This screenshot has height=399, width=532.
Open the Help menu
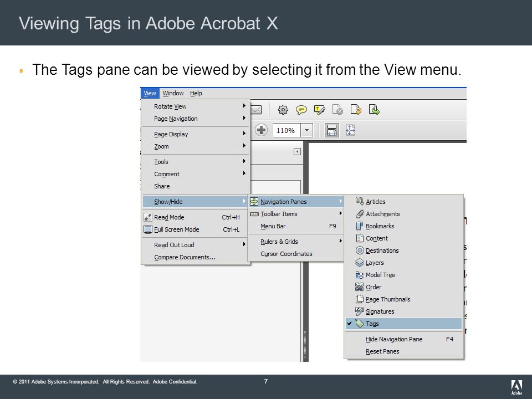196,93
